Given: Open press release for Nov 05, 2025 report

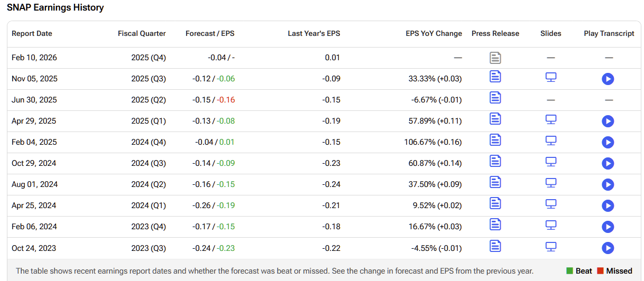Looking at the screenshot, I should (x=495, y=77).
